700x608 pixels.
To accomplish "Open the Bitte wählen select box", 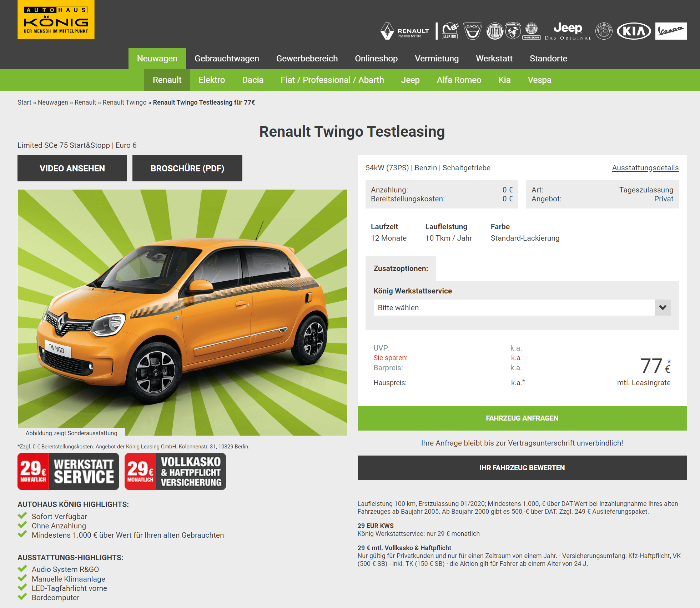I will pos(522,307).
